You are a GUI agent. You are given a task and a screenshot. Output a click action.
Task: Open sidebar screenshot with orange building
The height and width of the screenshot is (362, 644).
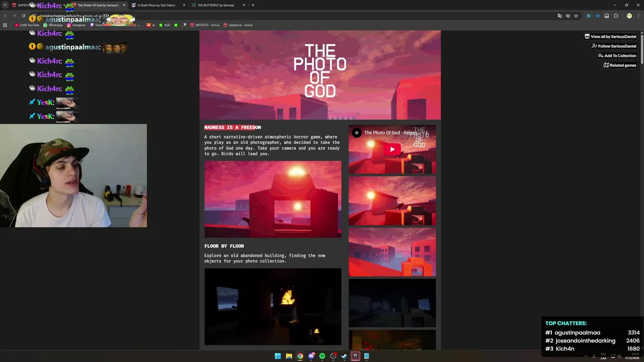[392, 252]
